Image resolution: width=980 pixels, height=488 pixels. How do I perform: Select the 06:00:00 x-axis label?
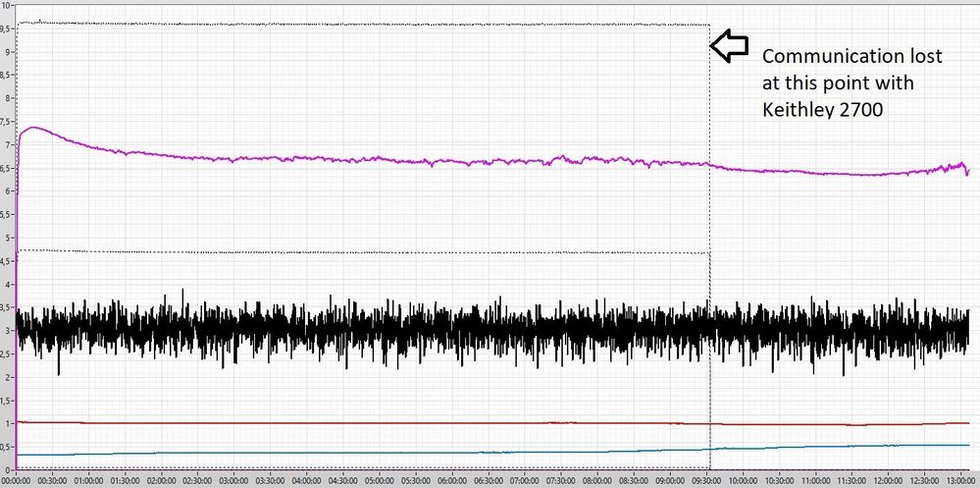tap(451, 482)
